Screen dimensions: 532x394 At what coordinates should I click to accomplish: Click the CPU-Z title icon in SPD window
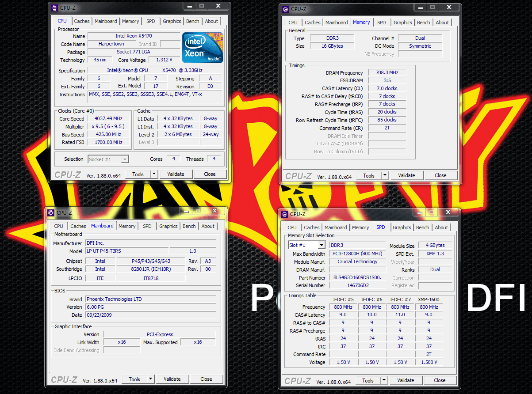(284, 214)
